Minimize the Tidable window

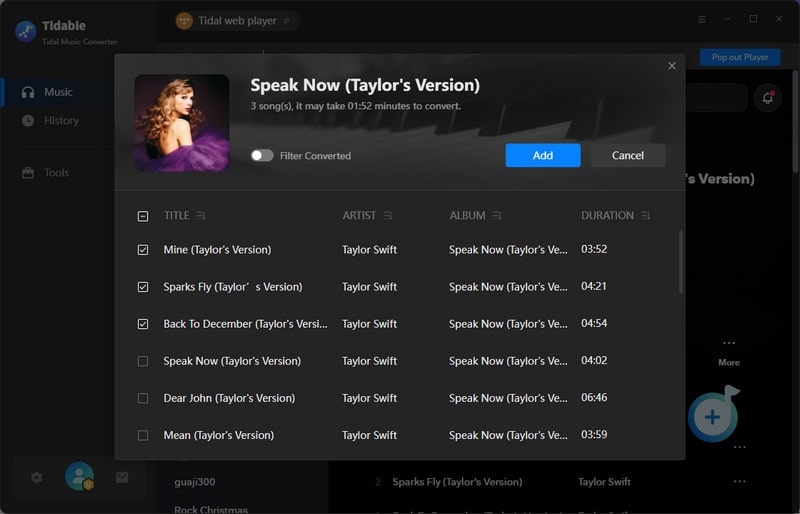[728, 19]
